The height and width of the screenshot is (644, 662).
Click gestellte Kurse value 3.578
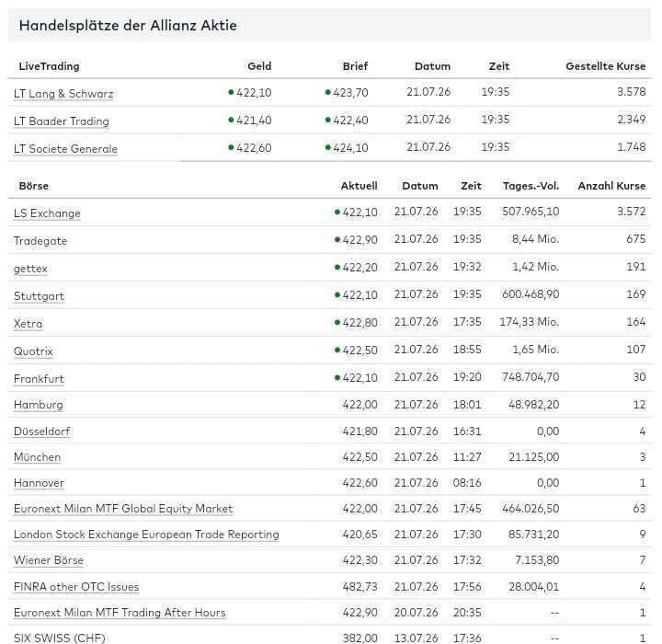(632, 92)
